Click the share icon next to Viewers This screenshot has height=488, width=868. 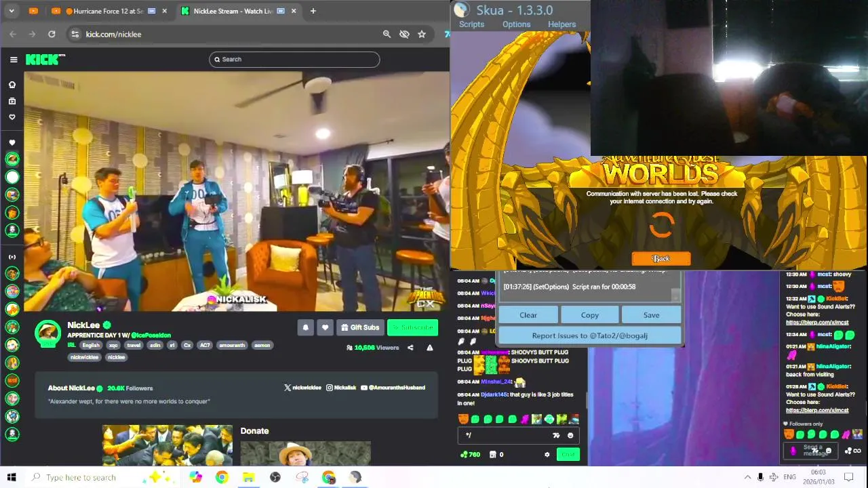[410, 348]
